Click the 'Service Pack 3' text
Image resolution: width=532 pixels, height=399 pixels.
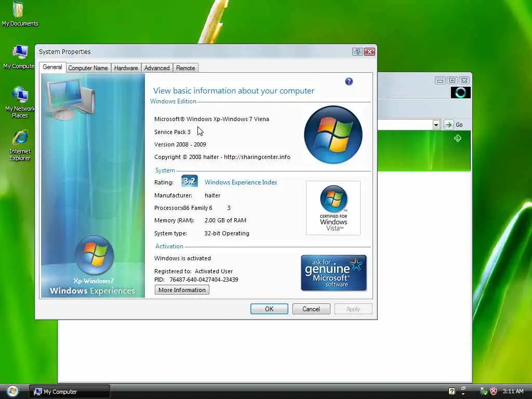point(172,132)
